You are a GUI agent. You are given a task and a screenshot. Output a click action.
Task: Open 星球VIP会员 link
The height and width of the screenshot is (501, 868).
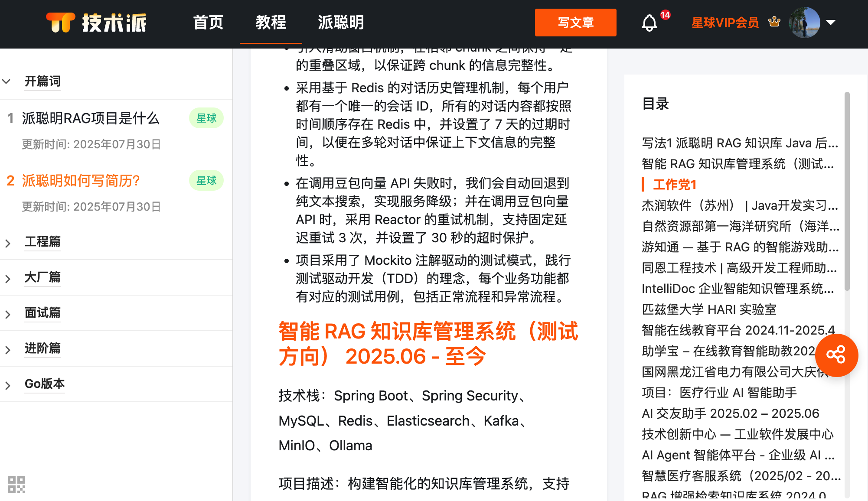point(725,23)
